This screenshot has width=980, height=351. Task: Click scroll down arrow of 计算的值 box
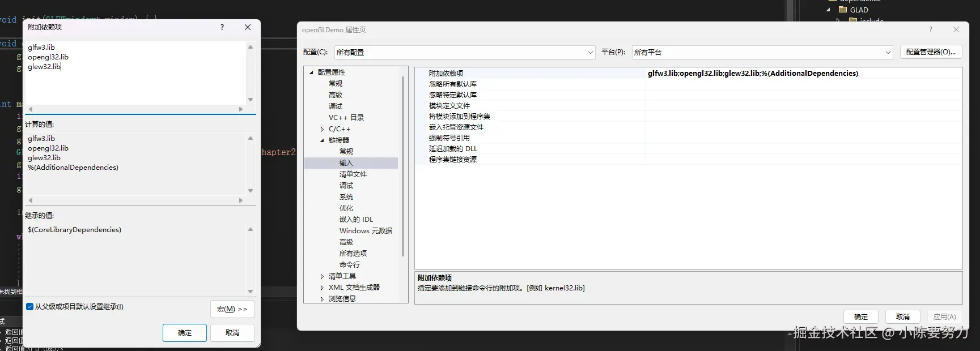point(251,191)
